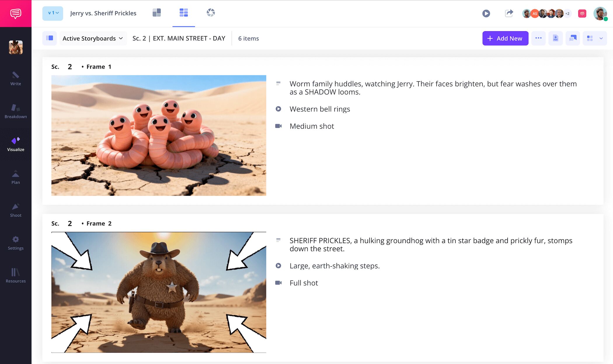Toggle the layout grid view button
The height and width of the screenshot is (364, 613).
590,38
